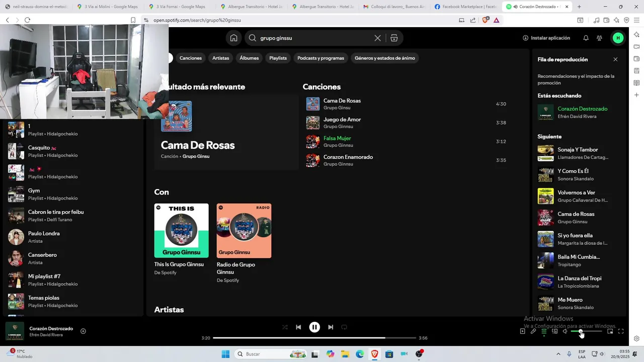Filter results by Playlists
644x362 pixels.
pos(278,58)
